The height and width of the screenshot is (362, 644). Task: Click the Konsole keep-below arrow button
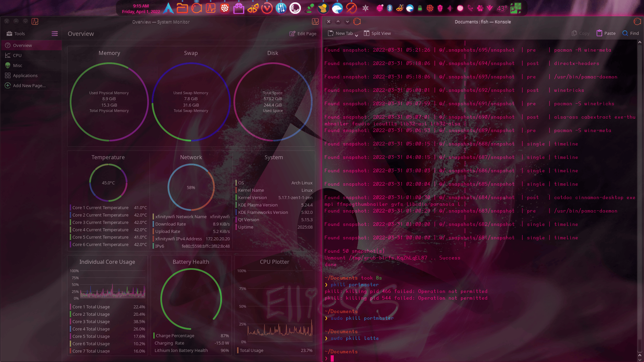(347, 22)
